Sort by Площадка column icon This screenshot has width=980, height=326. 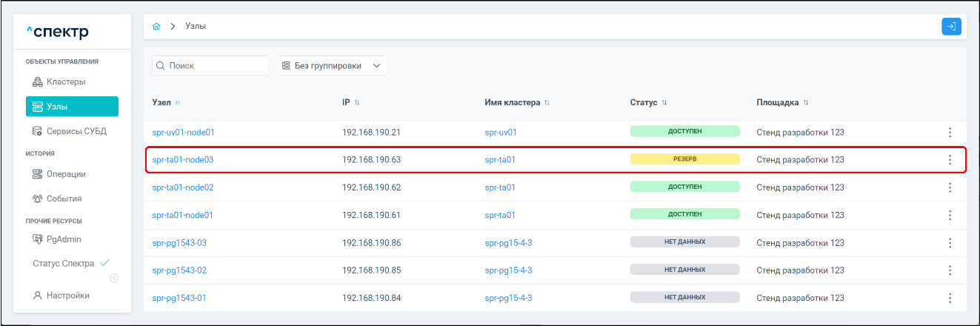[x=806, y=102]
